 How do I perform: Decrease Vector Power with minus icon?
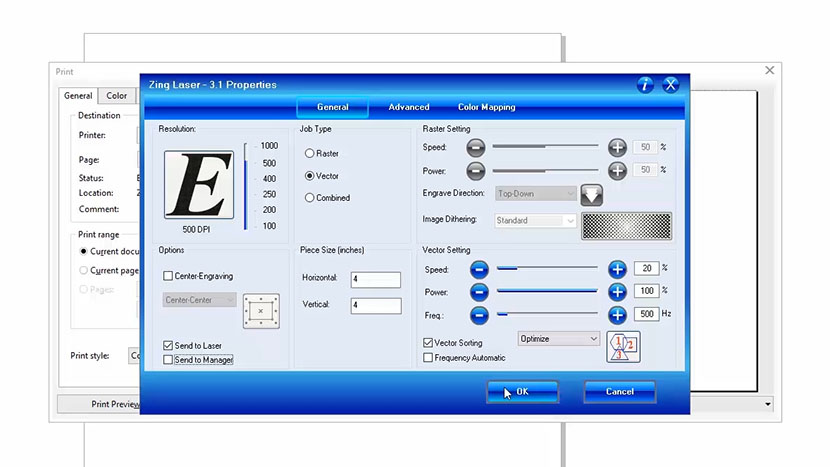(x=479, y=292)
